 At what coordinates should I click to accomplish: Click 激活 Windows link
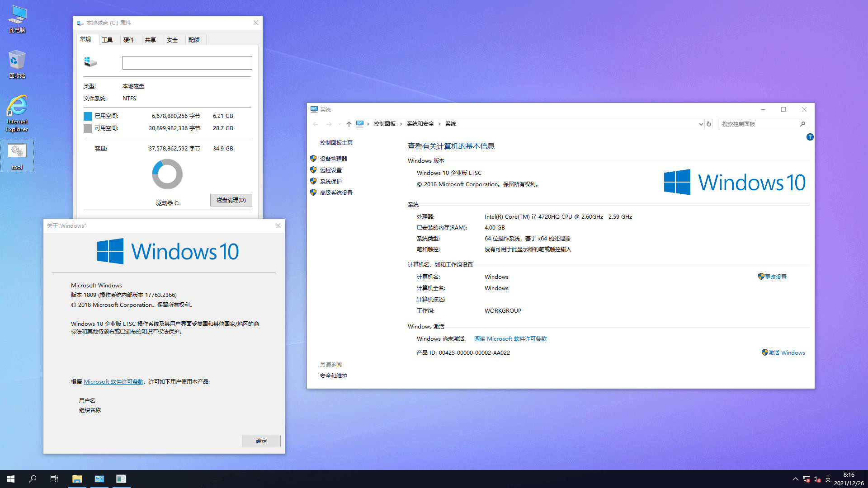786,352
